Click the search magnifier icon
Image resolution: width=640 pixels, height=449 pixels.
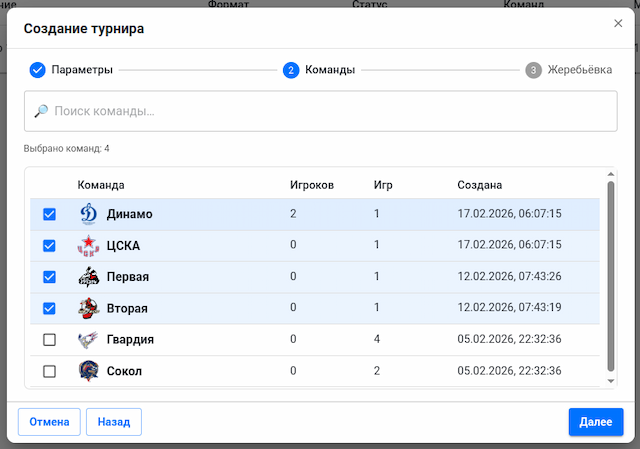(41, 111)
